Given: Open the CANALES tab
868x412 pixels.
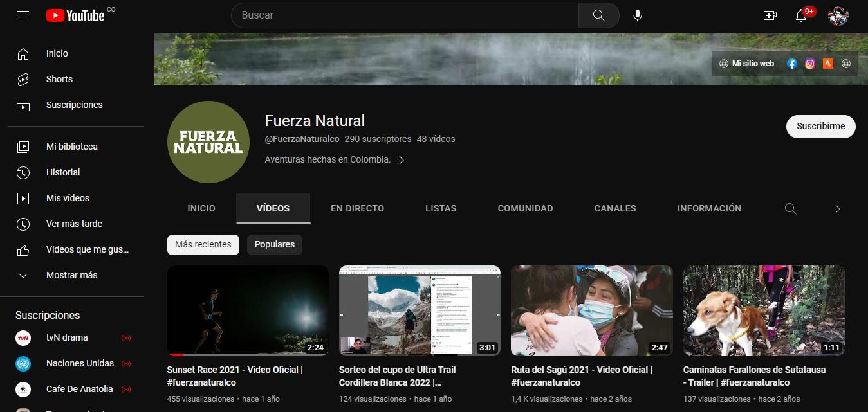Looking at the screenshot, I should [x=615, y=208].
